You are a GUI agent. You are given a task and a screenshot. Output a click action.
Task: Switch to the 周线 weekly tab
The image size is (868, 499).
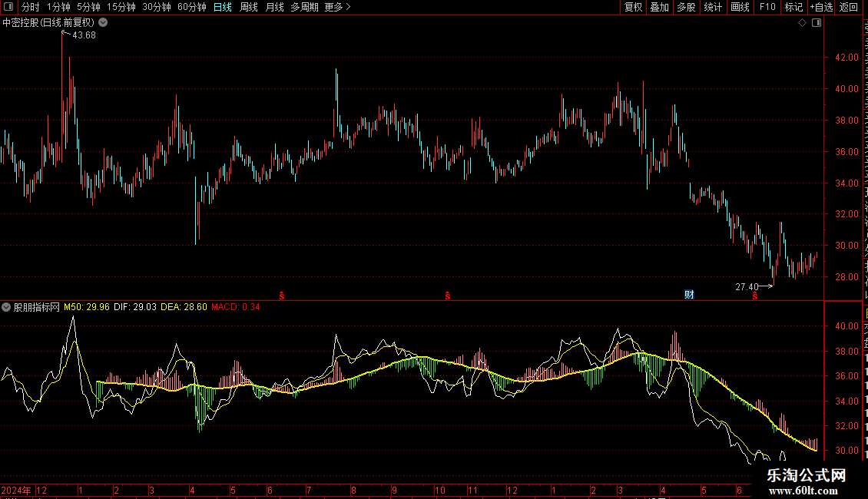coord(249,7)
